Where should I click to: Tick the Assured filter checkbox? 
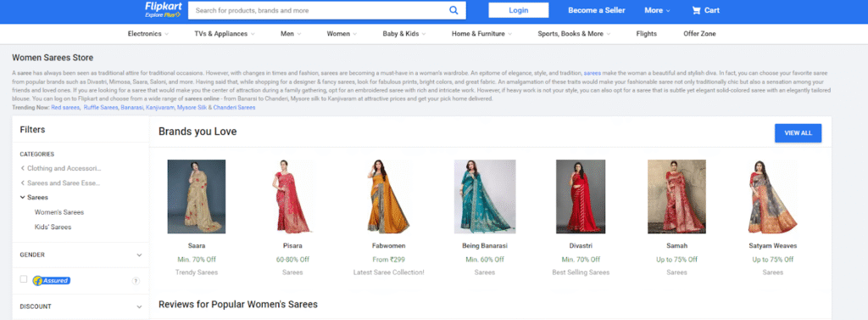coord(23,279)
